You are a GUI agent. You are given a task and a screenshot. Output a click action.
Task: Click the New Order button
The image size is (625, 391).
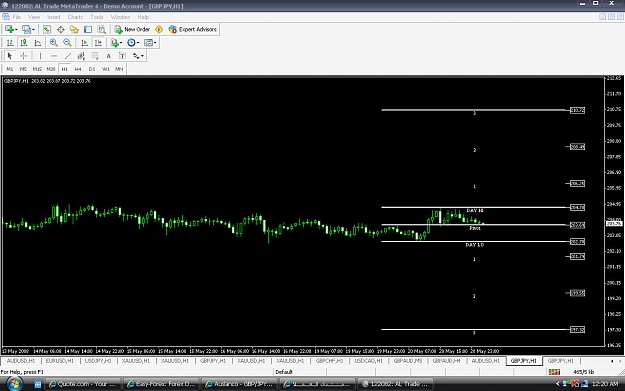[132, 29]
